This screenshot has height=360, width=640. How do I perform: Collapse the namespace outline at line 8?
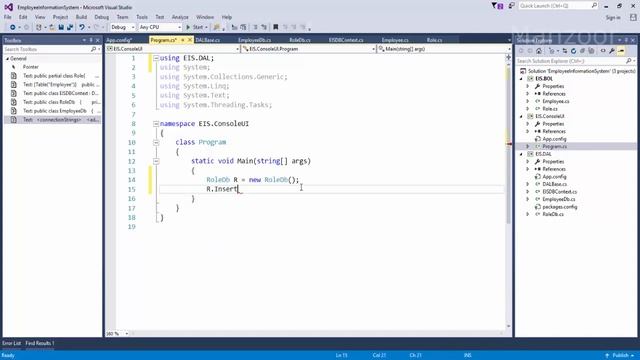(156, 124)
